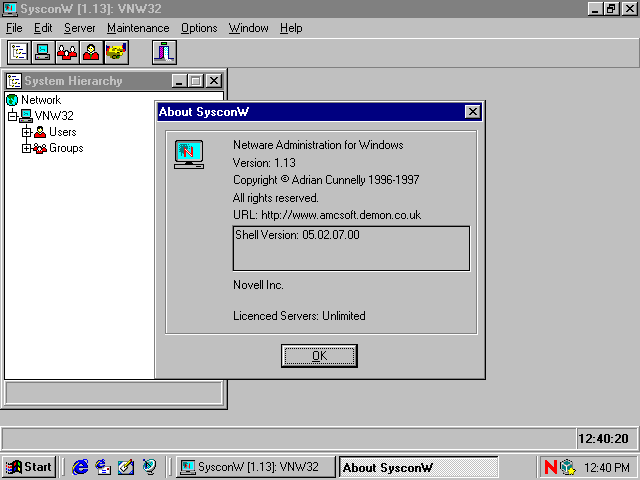This screenshot has height=480, width=640.
Task: Click the Novell Inc. text
Action: [x=258, y=285]
